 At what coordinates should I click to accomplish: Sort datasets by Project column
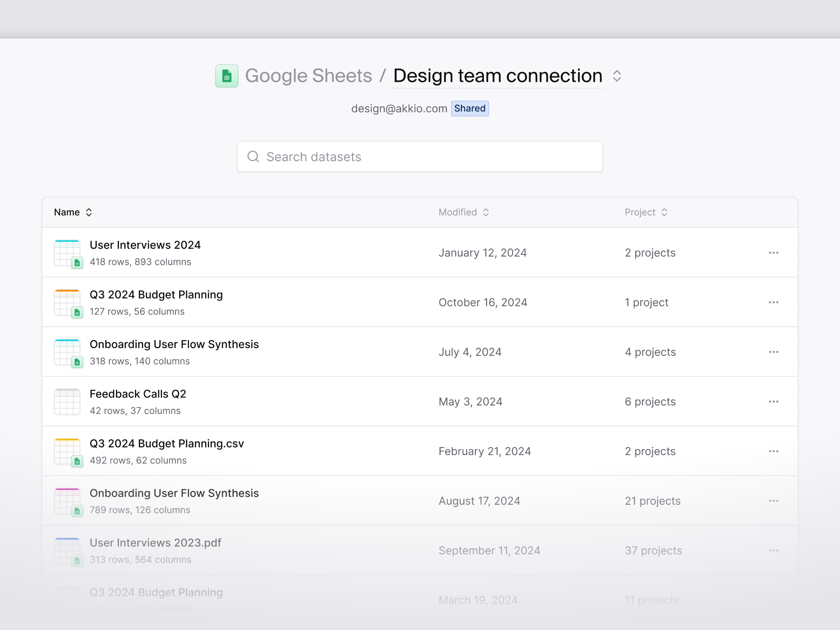pyautogui.click(x=646, y=212)
